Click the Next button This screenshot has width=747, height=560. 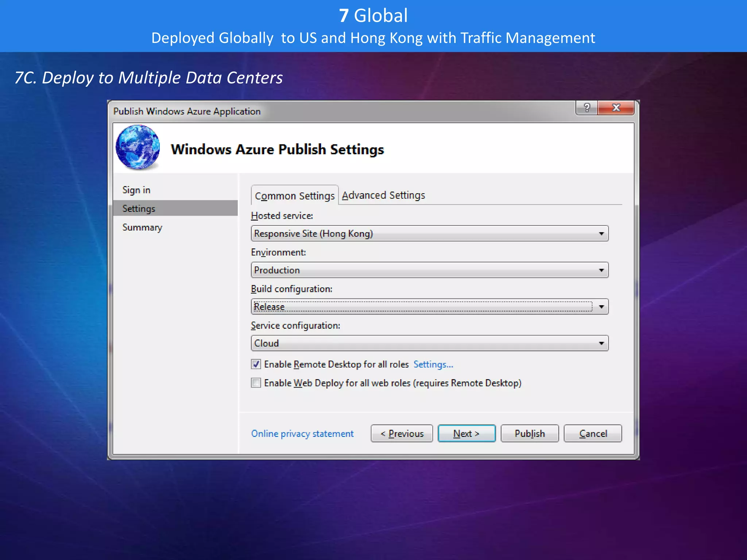(466, 433)
